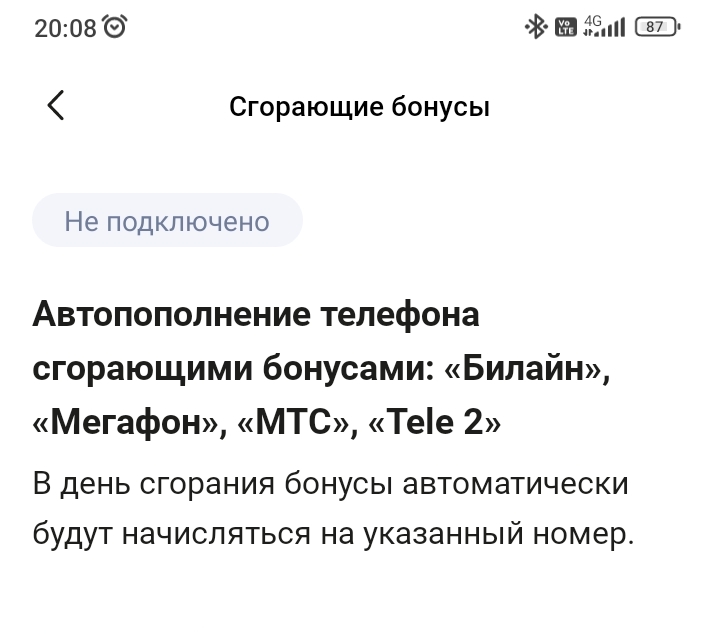Screen dimensions: 720x634
Task: Click the «Сгорающие бонусы» page title
Action: click(x=359, y=106)
